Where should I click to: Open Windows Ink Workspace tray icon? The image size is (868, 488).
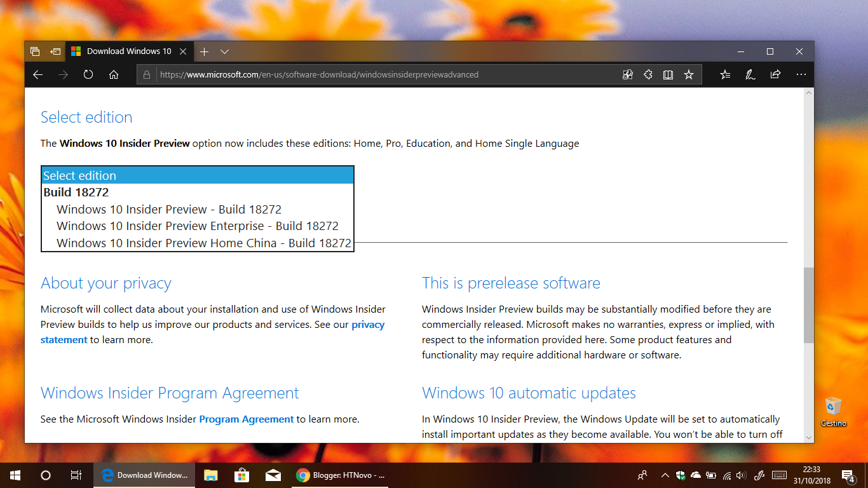(759, 475)
